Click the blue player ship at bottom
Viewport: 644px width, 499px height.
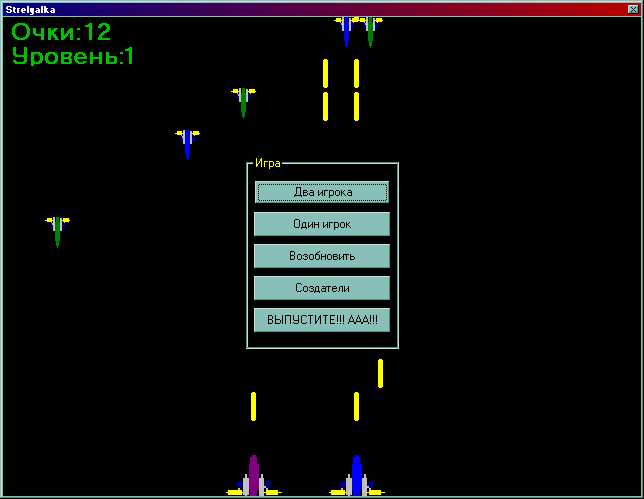coord(356,476)
